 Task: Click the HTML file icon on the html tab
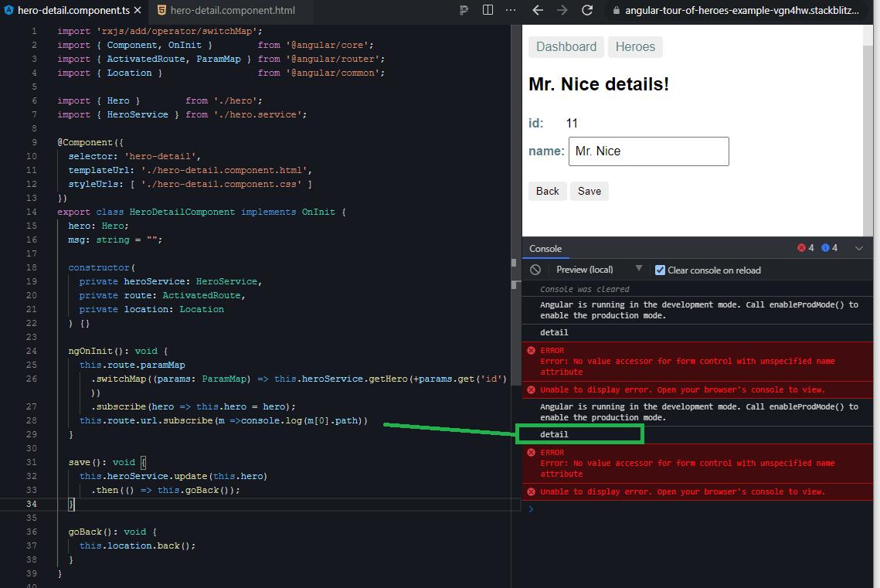pos(162,12)
